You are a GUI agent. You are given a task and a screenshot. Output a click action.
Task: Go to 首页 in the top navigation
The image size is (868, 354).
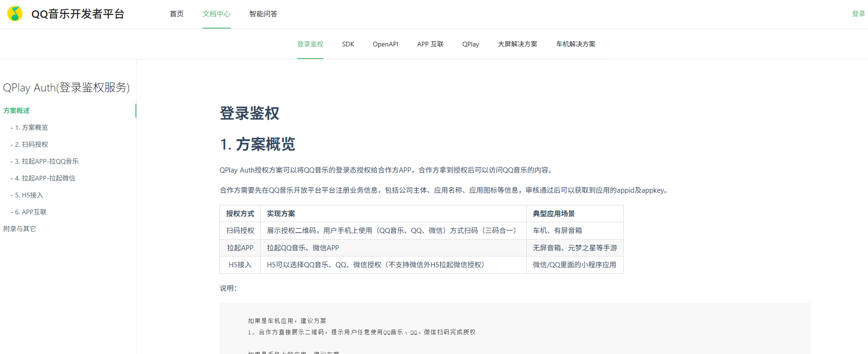pos(177,14)
